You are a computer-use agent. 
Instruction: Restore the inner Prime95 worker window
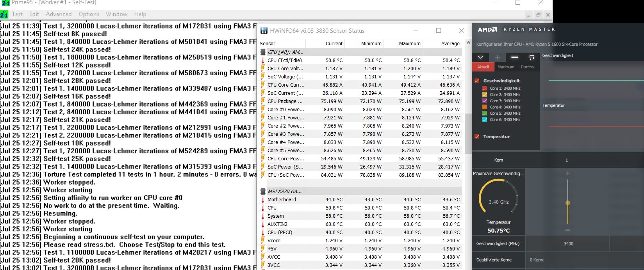click(x=538, y=15)
